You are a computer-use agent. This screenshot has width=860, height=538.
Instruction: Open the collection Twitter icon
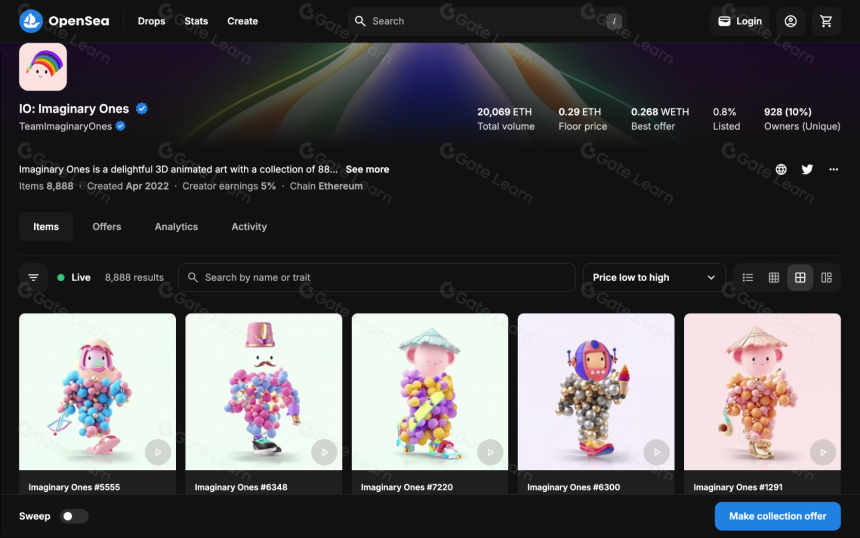(x=807, y=169)
